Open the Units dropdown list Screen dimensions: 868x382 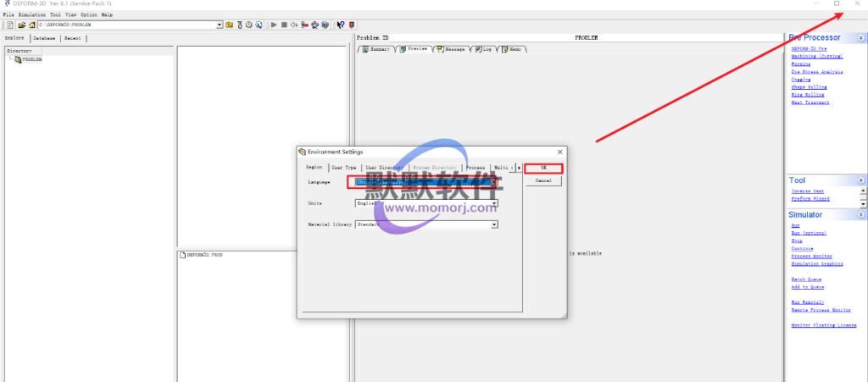click(494, 203)
